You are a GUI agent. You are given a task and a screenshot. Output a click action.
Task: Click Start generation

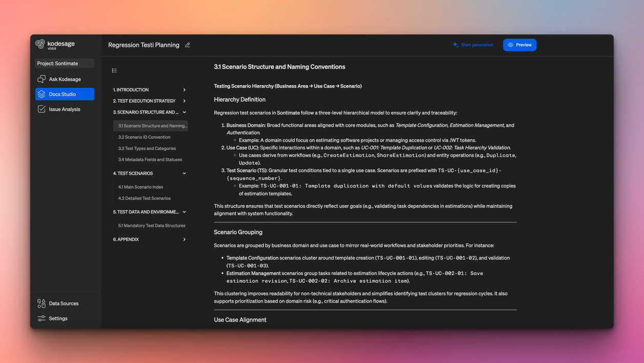(x=476, y=45)
